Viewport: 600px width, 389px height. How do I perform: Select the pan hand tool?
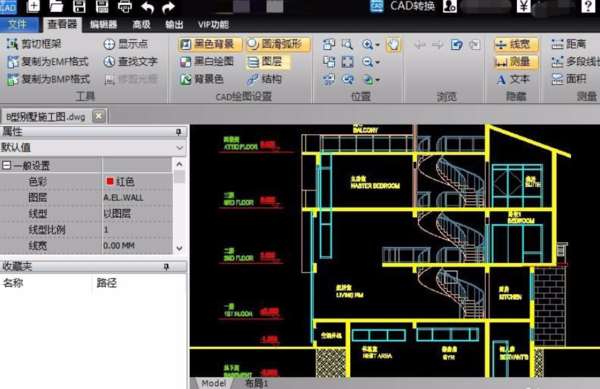[393, 45]
